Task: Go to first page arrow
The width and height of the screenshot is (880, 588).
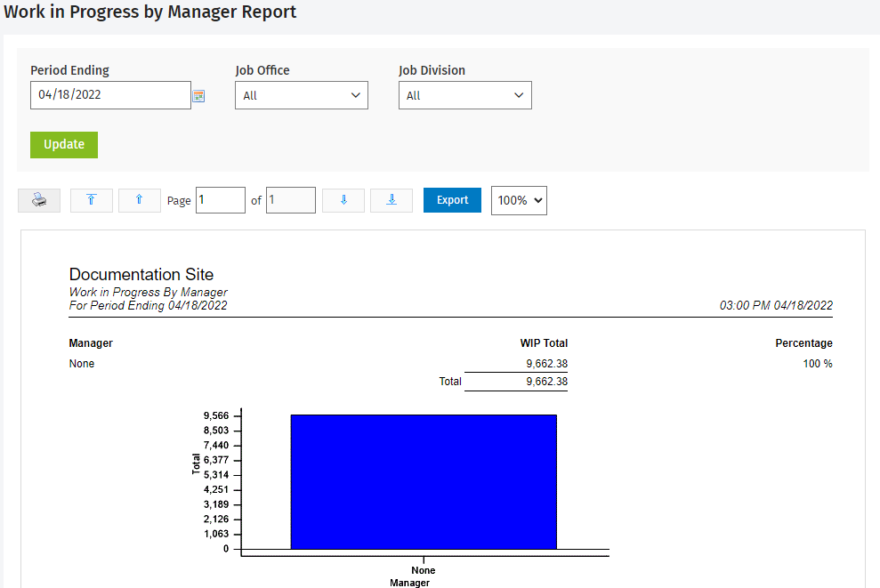Action: point(92,200)
